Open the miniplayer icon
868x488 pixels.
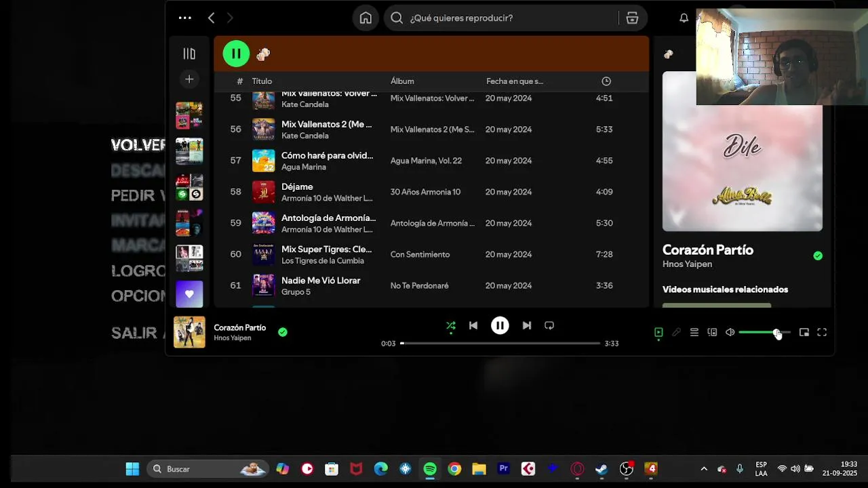click(x=804, y=333)
